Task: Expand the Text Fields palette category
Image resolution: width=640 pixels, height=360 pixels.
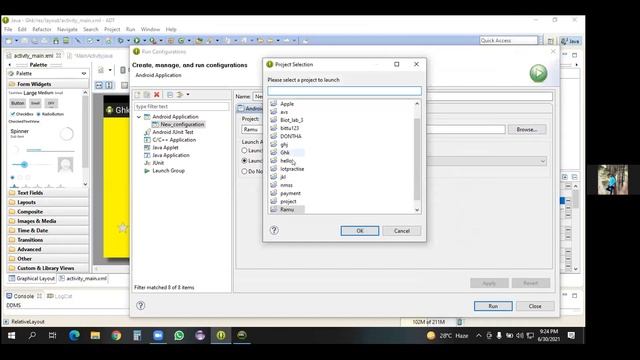Action: (48, 193)
